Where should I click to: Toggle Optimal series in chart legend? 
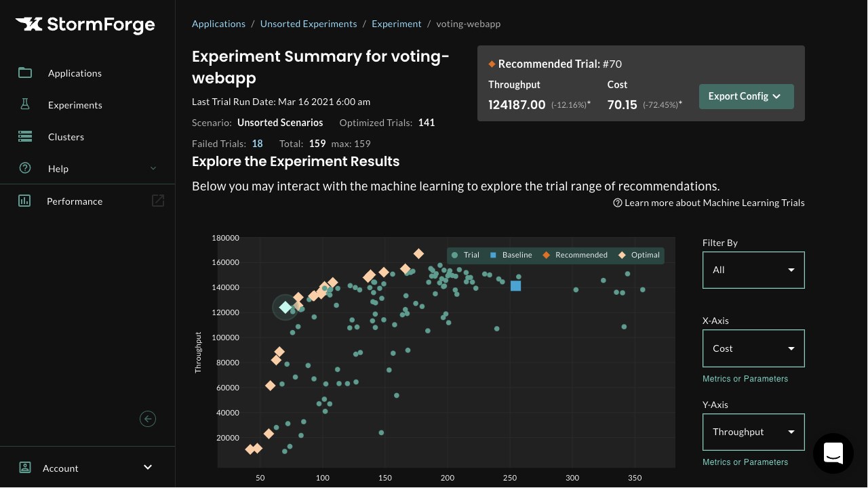[639, 255]
